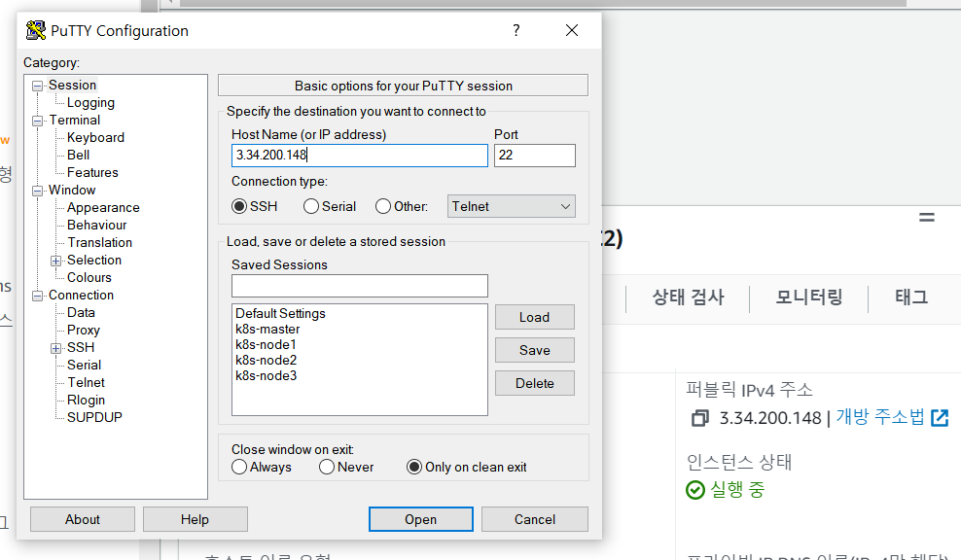Open the Telnet connection type dropdown
The width and height of the screenshot is (961, 560).
coord(512,206)
